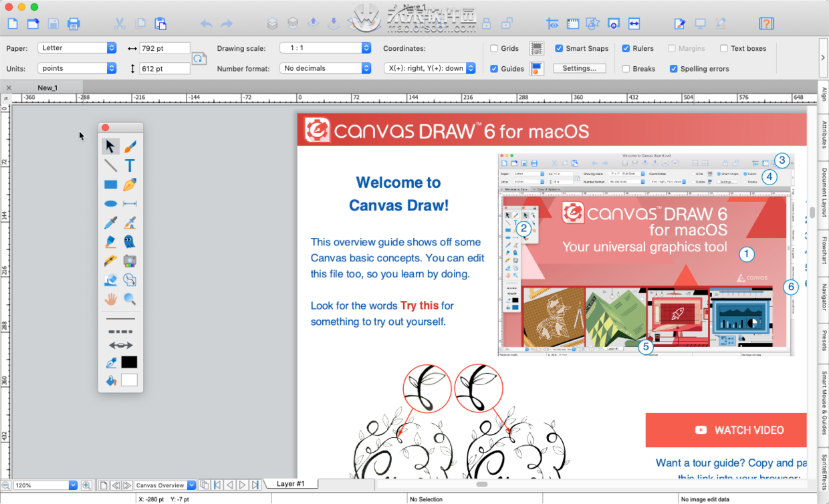Screen dimensions: 829x504
Task: Click the WATCH VIDEO button
Action: [726, 430]
